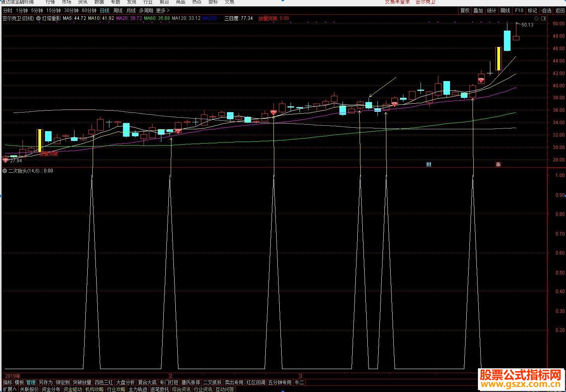Open indicator options circle next to 灯塔重影
The image size is (566, 392).
[38, 18]
